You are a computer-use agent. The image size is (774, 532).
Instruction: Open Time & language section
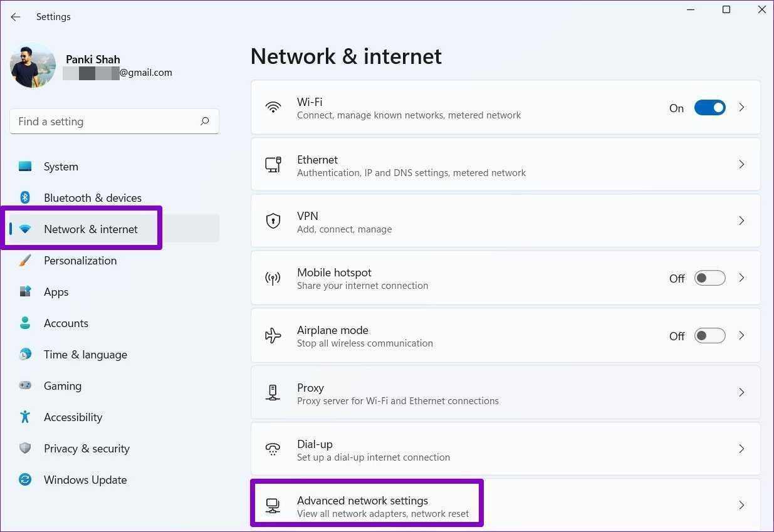[85, 355]
